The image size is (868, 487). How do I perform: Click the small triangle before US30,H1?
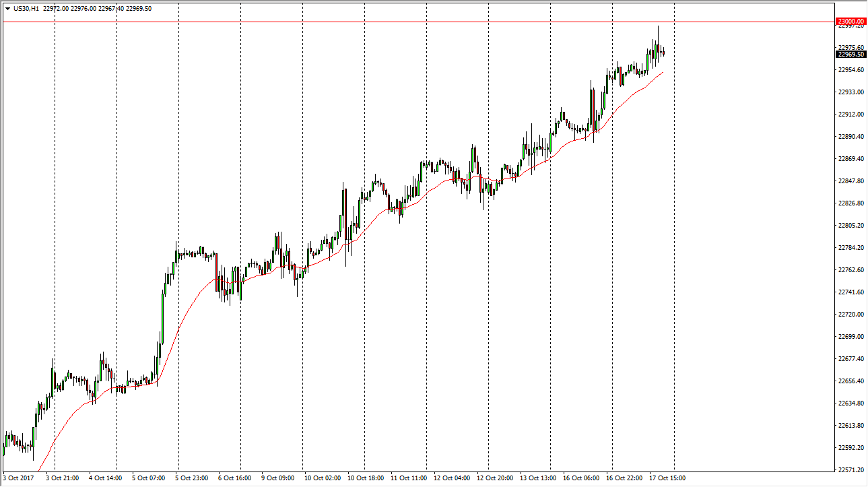7,9
